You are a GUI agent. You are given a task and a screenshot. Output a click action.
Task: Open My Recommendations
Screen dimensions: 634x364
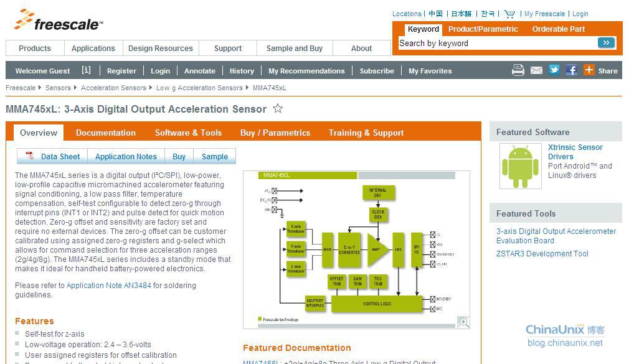pyautogui.click(x=306, y=71)
